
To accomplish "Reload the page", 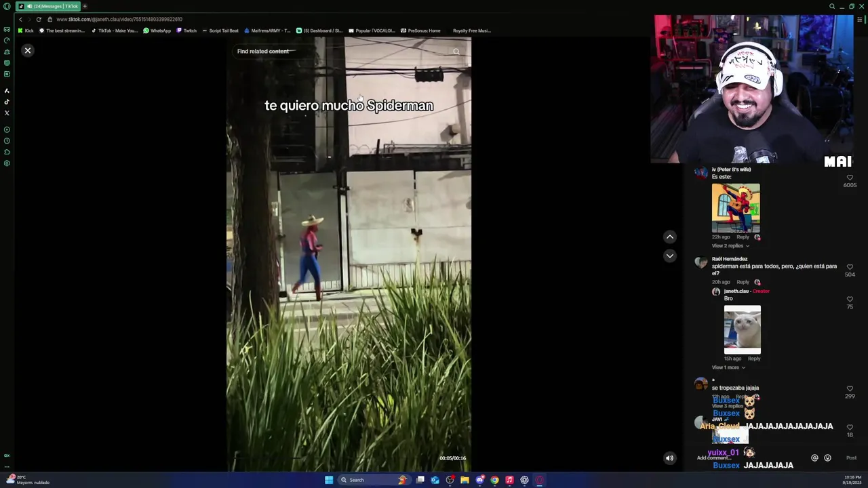I will pyautogui.click(x=39, y=19).
